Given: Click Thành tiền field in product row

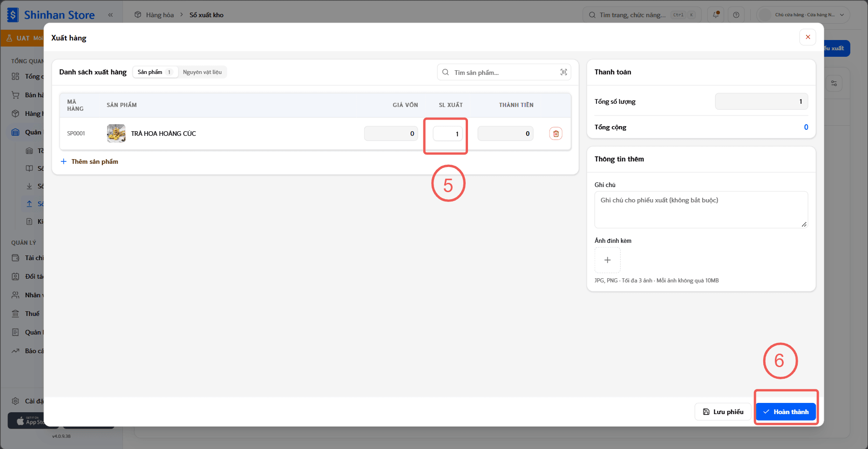Looking at the screenshot, I should point(505,134).
